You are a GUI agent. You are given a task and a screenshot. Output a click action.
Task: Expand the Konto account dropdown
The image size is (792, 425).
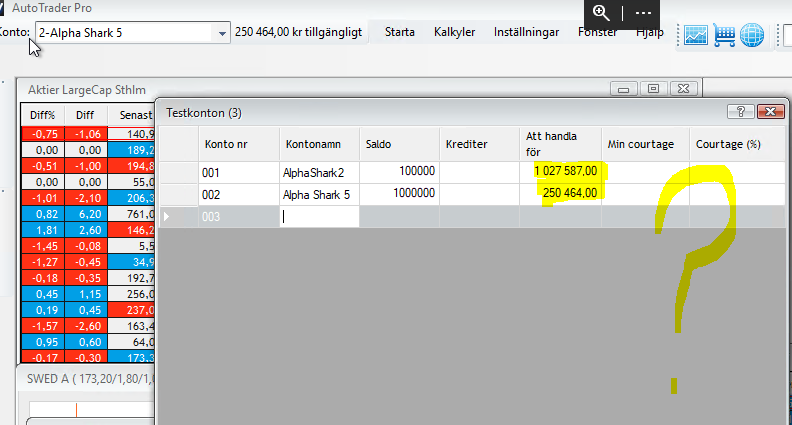[222, 33]
